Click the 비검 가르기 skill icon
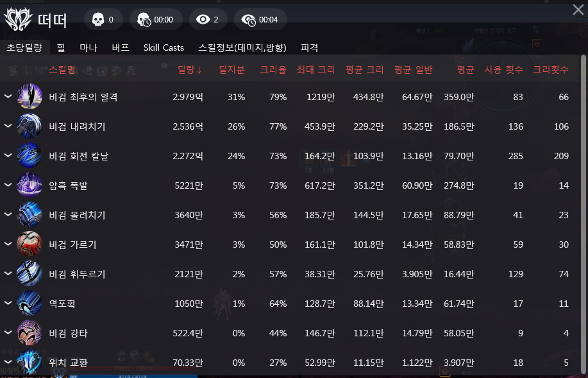Screen dimensions: 588x378 pyautogui.click(x=29, y=245)
